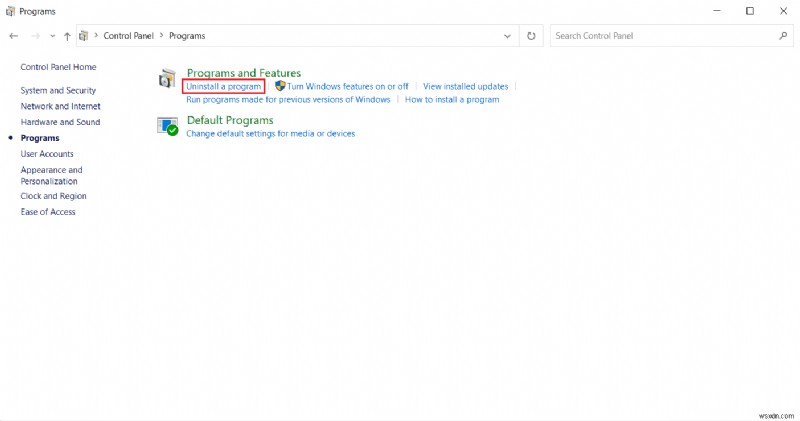Select Programs breadcrumb in address bar
The width and height of the screenshot is (800, 421).
[x=187, y=36]
